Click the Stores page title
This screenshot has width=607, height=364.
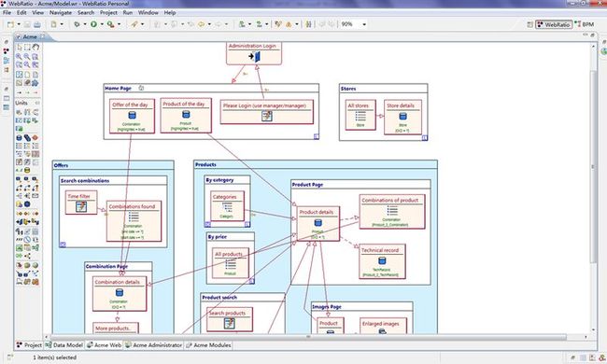[x=348, y=89]
